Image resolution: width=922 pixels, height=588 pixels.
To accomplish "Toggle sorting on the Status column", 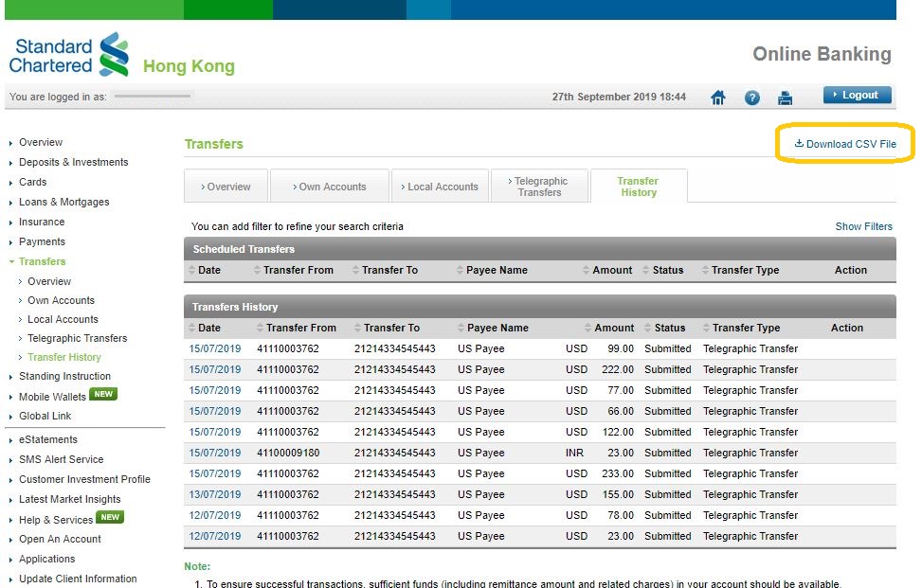I will coord(646,327).
